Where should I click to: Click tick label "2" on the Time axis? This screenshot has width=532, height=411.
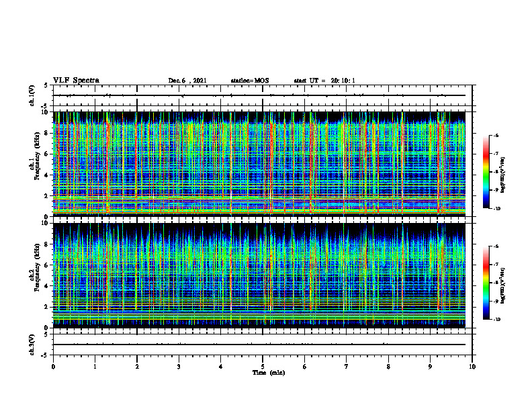tap(137, 367)
